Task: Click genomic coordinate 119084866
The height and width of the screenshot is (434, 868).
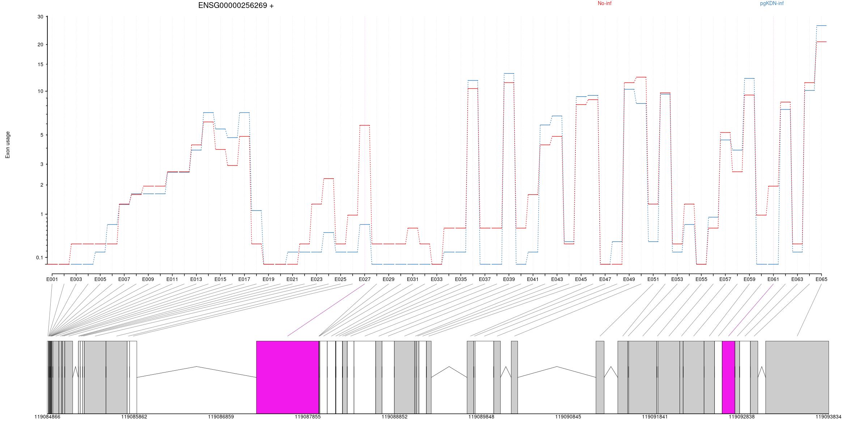Action: tap(47, 417)
